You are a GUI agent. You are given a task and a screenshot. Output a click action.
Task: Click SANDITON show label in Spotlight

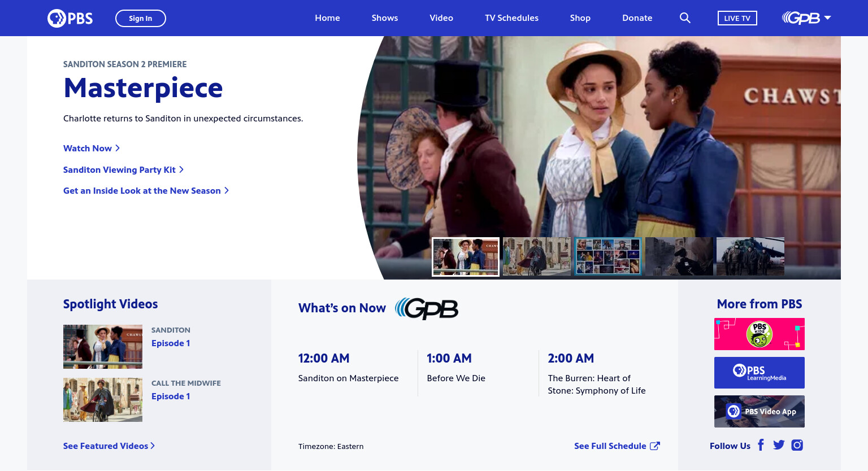171,330
